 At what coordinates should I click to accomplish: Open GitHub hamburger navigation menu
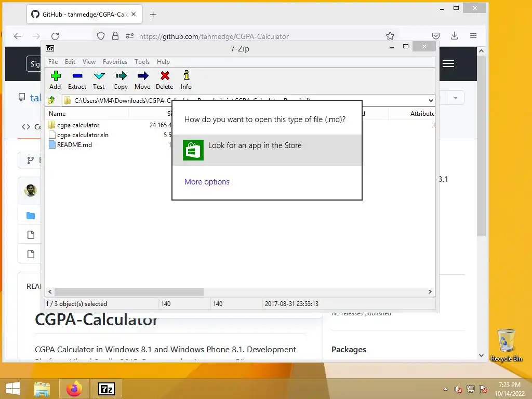[x=448, y=63]
